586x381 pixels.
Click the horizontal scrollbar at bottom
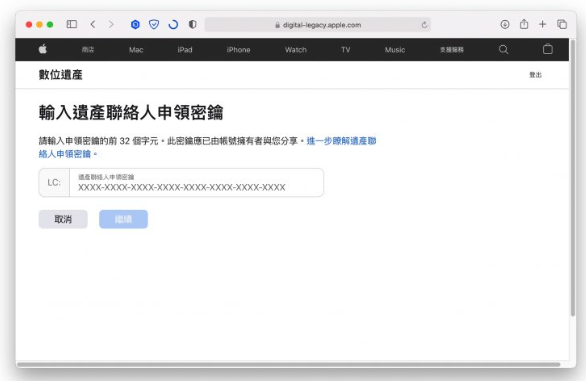pyautogui.click(x=289, y=364)
